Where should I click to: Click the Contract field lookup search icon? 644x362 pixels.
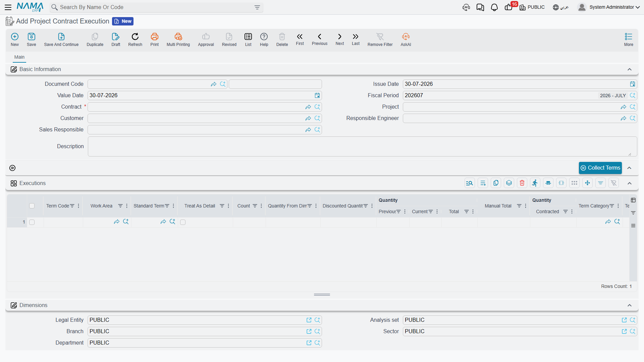pos(317,107)
